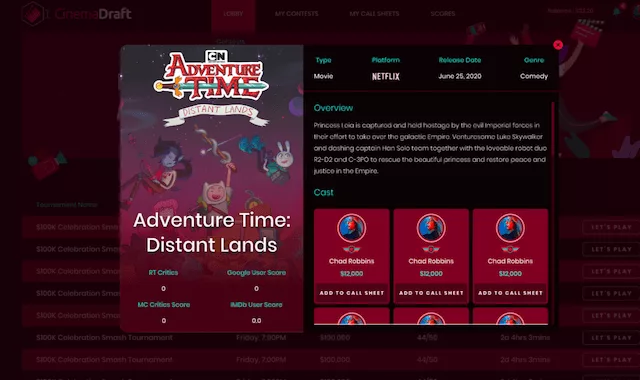Click the IMDb score value 0.0
The image size is (640, 380).
point(256,320)
